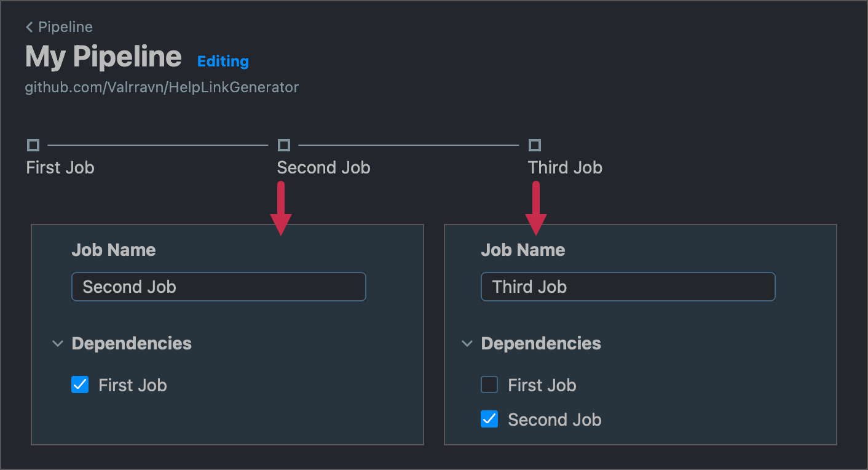Click the Job Name field containing Third Job
Image resolution: width=868 pixels, height=470 pixels.
click(x=628, y=287)
